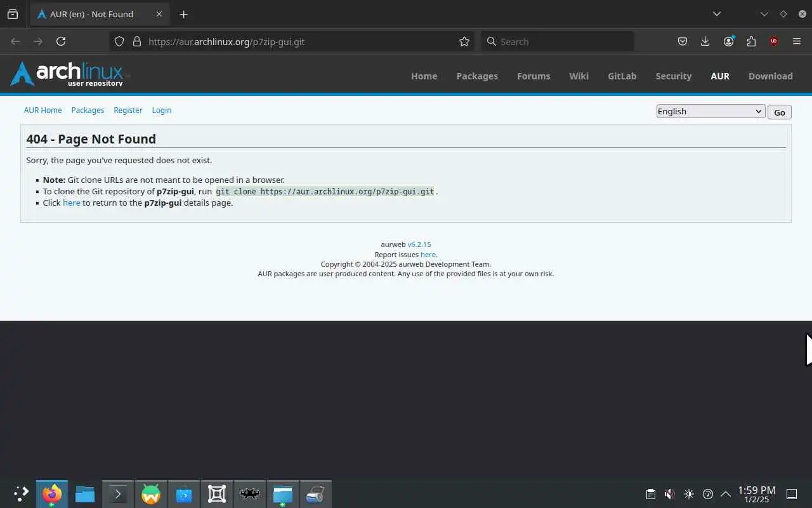Open Firefox account menu

coord(728,41)
